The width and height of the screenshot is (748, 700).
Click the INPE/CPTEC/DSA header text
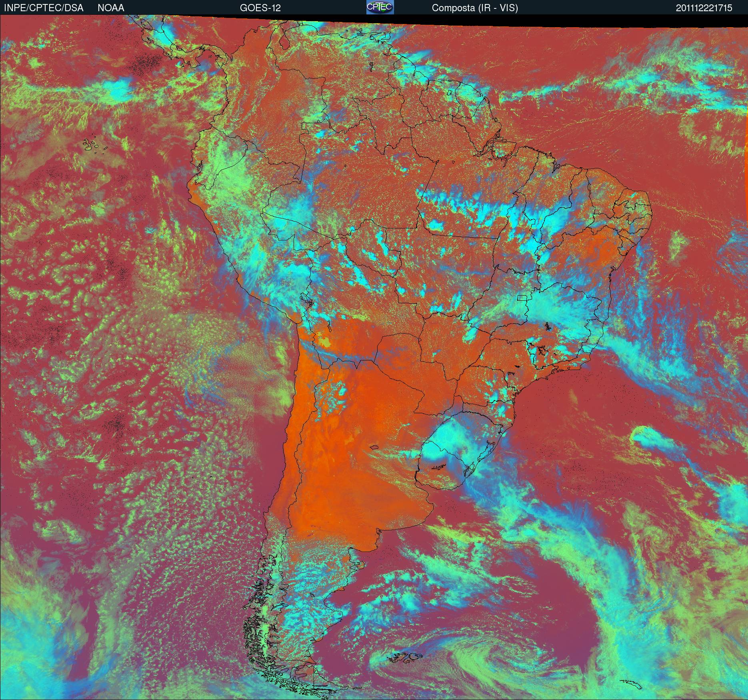pyautogui.click(x=44, y=8)
